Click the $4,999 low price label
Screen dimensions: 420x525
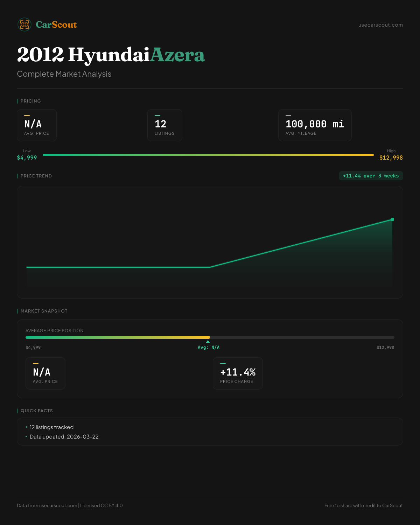(x=27, y=158)
